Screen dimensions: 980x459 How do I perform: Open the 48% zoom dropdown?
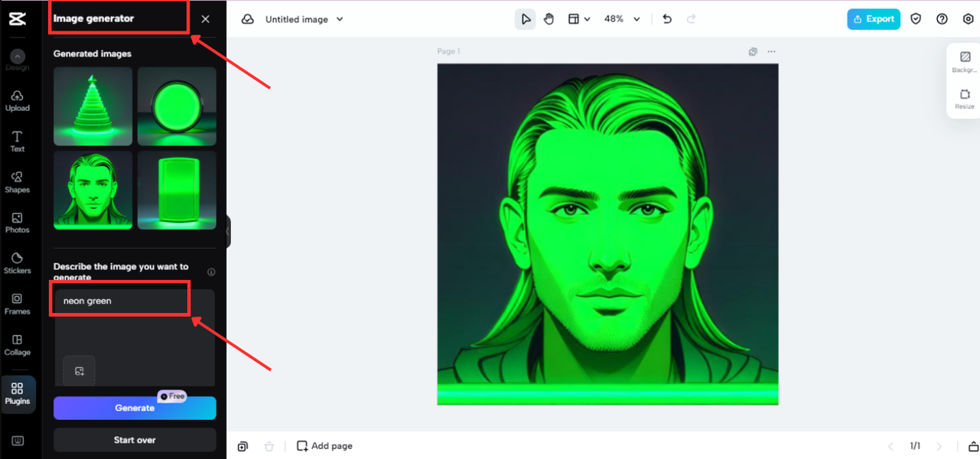(x=621, y=19)
